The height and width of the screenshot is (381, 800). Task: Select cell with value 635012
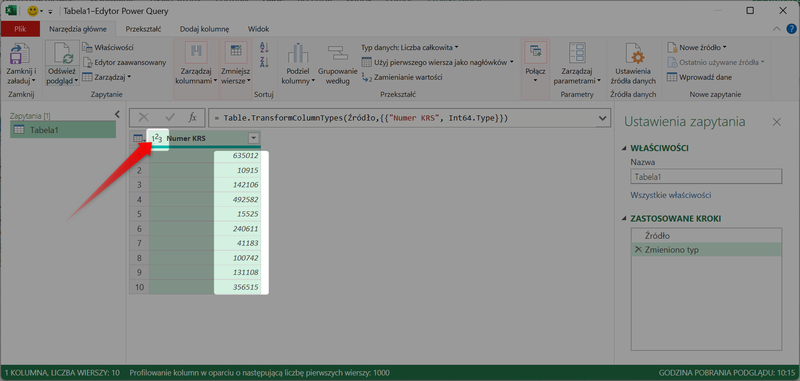pos(205,155)
